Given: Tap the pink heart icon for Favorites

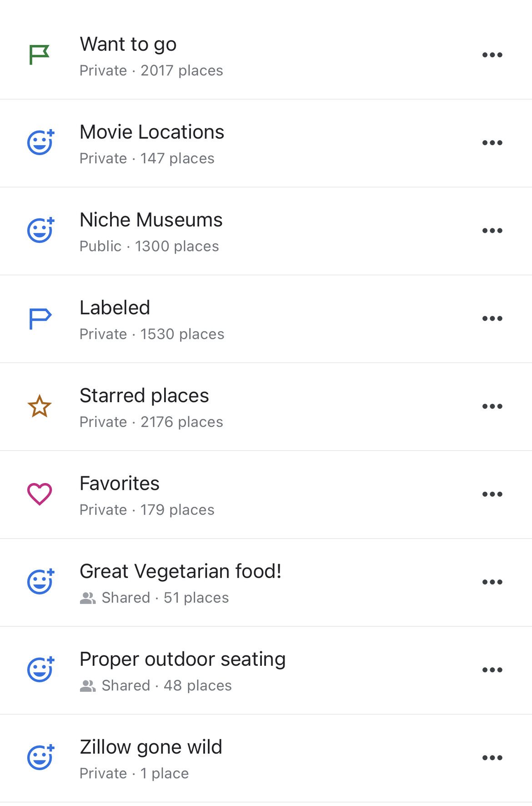Looking at the screenshot, I should click(40, 494).
